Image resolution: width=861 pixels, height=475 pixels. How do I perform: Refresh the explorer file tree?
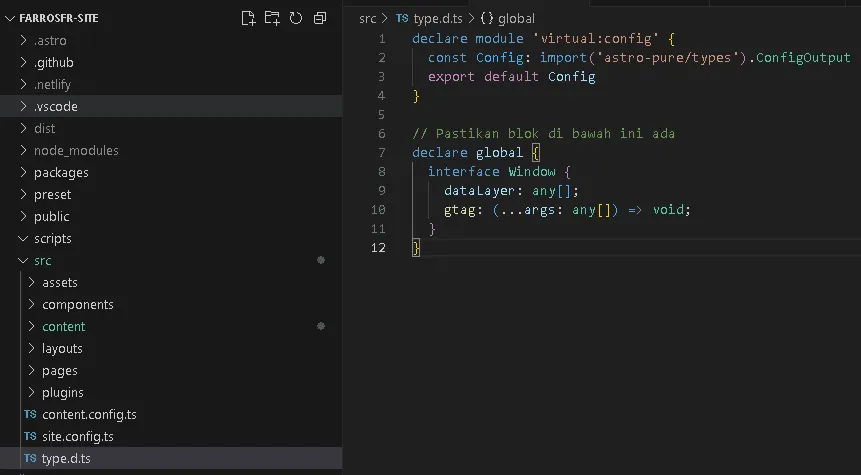tap(296, 18)
